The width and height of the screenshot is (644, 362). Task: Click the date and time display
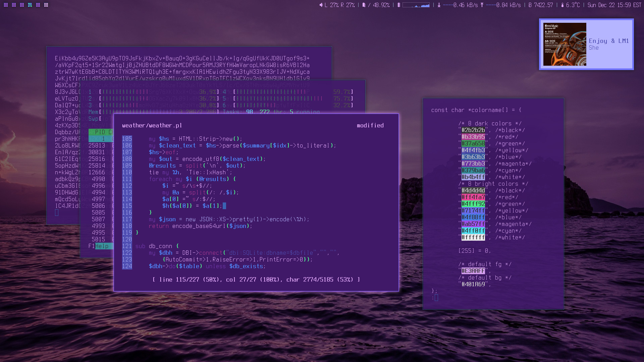(x=614, y=5)
